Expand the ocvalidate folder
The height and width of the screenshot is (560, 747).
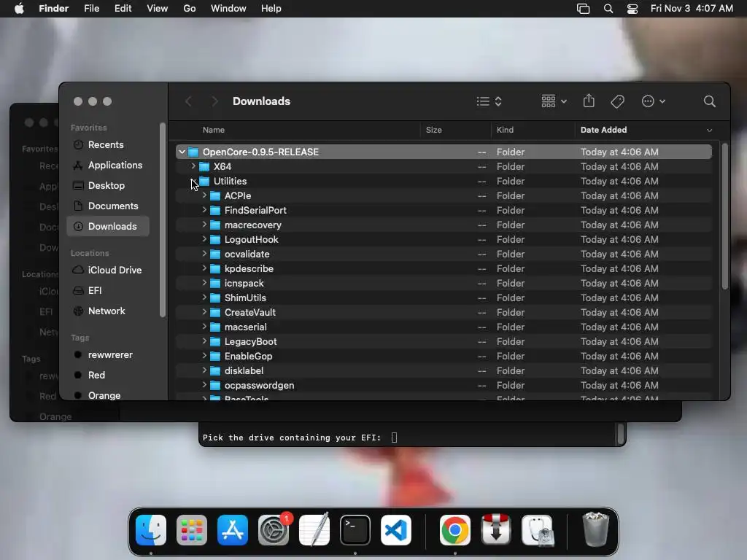[x=204, y=254]
